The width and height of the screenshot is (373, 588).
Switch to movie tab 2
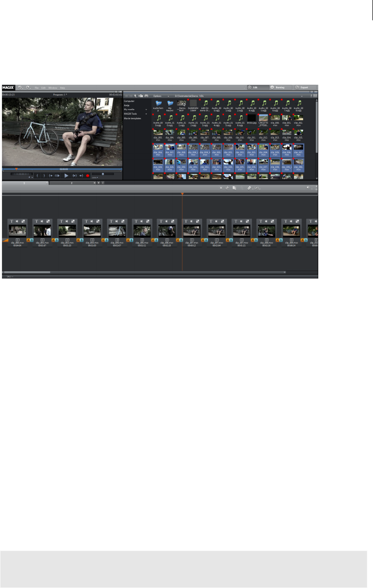[71, 183]
